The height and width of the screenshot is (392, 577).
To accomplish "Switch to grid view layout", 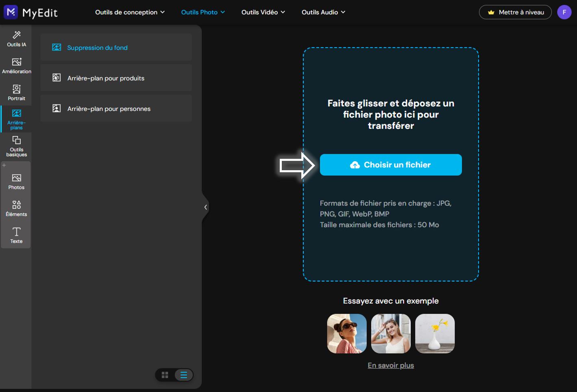I will (x=165, y=375).
